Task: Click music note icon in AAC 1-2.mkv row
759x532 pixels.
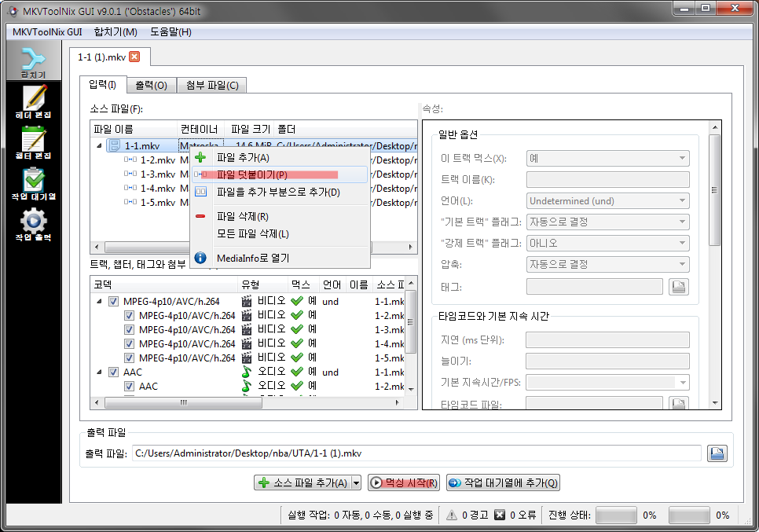Action: click(247, 386)
